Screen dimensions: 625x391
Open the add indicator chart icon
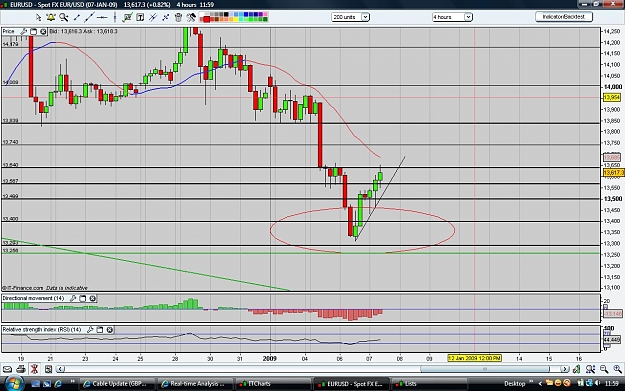128,17
